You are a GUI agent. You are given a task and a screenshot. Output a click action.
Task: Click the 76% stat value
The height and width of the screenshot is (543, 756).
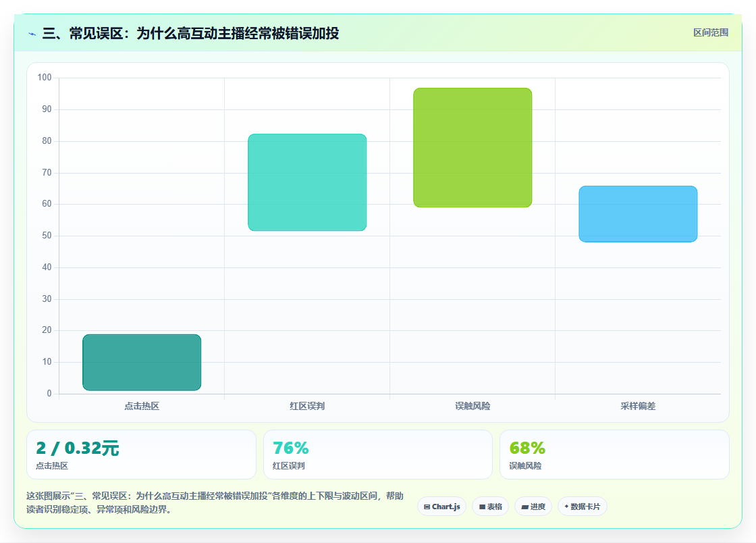pyautogui.click(x=290, y=448)
